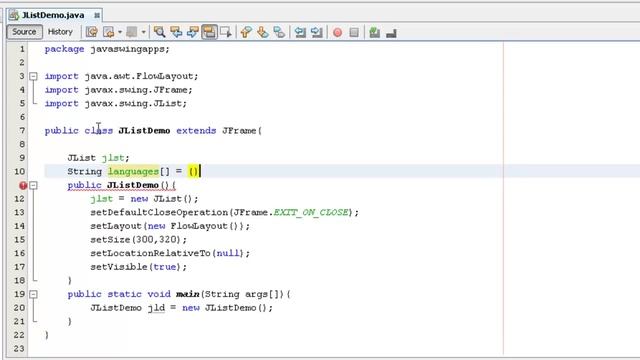This screenshot has height=360, width=640.
Task: Switch to the Source view
Action: pyautogui.click(x=24, y=32)
